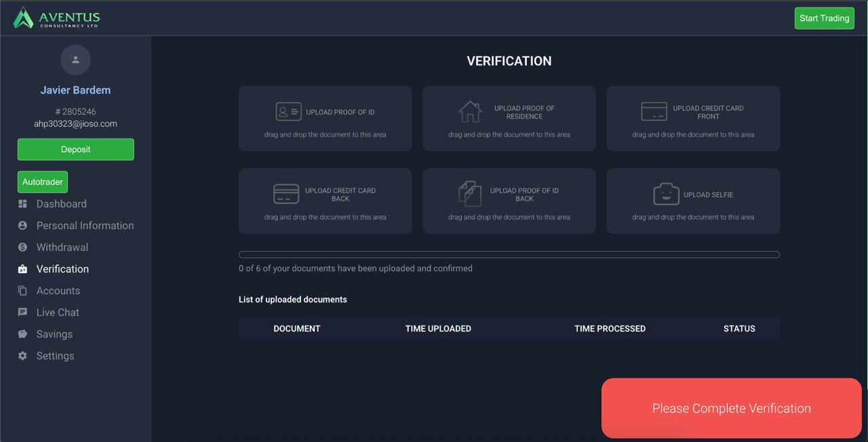Click the Settings gear icon
Viewport: 868px width, 442px height.
click(22, 355)
